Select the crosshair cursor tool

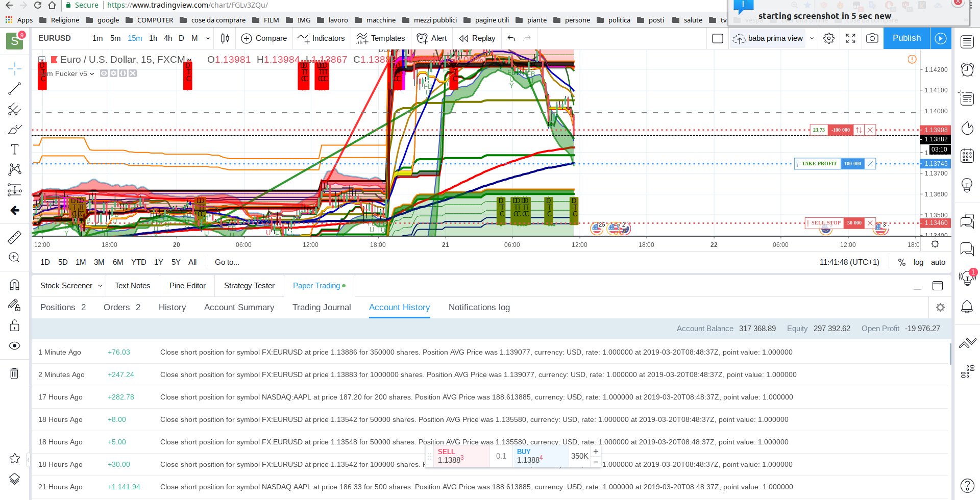click(x=14, y=68)
